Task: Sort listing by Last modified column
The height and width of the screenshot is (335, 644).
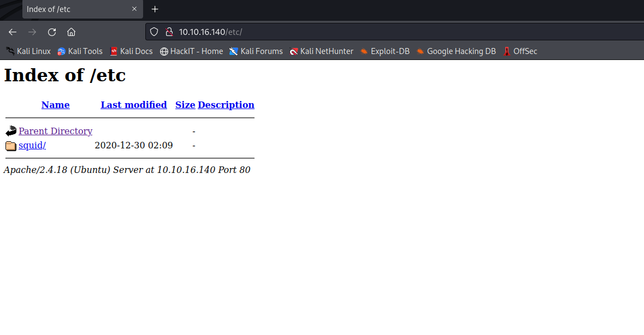Action: (x=134, y=105)
